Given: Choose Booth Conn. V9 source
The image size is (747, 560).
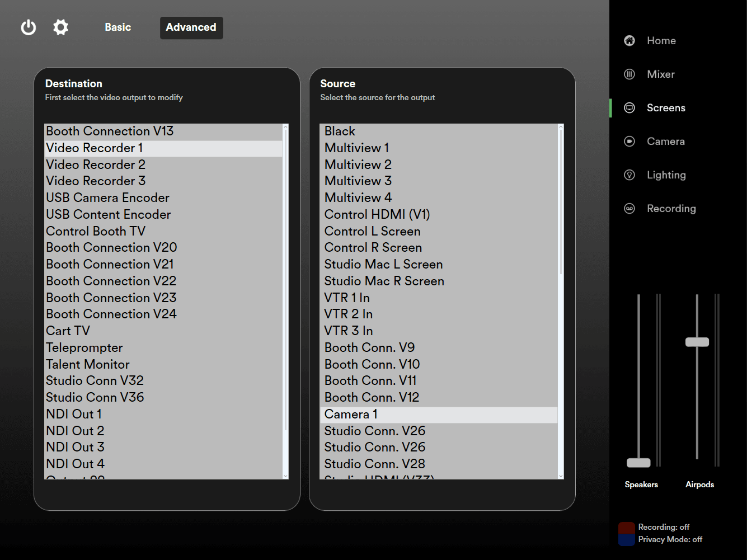Looking at the screenshot, I should pos(439,348).
